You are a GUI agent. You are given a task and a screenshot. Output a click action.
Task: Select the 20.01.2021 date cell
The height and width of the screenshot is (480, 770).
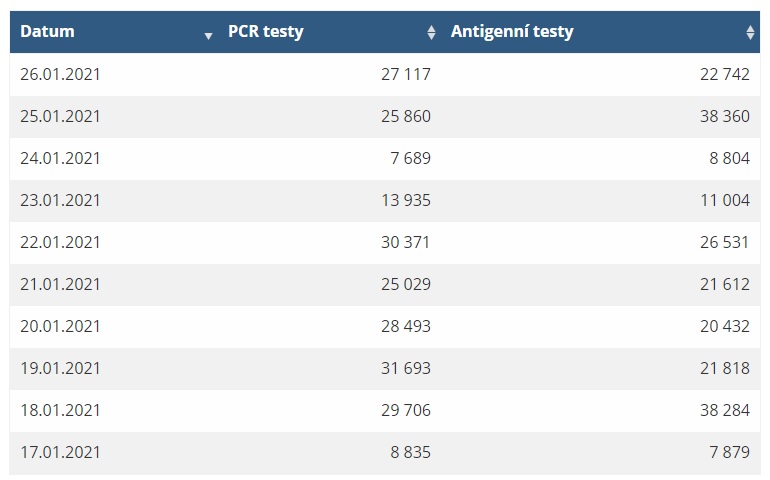(60, 326)
